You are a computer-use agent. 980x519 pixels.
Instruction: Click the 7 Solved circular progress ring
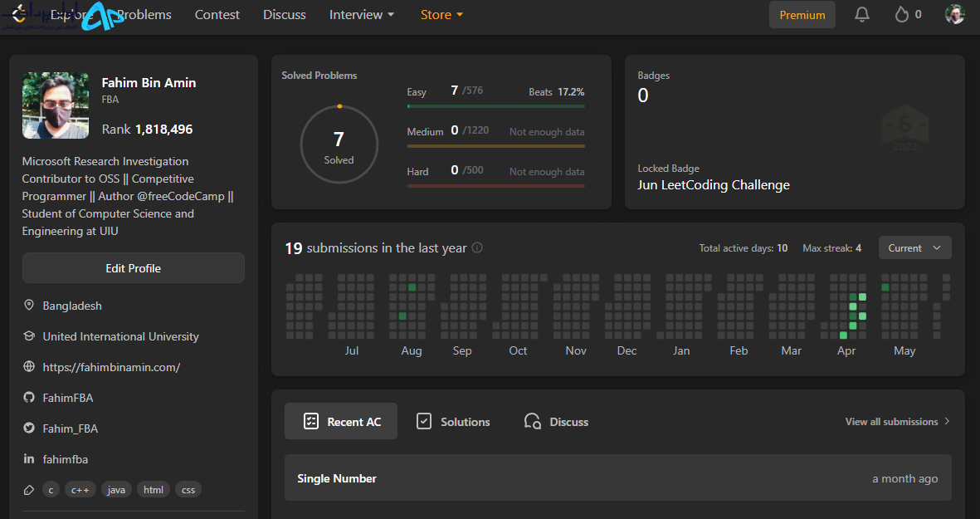tap(339, 144)
